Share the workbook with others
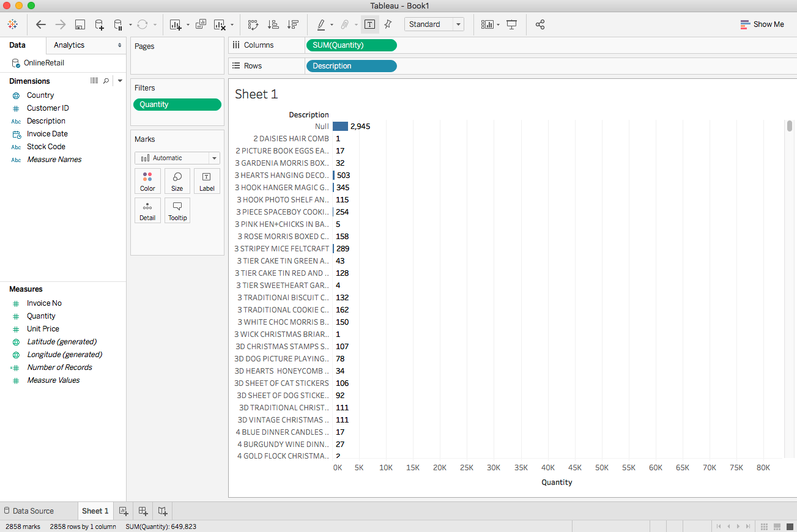 (540, 24)
